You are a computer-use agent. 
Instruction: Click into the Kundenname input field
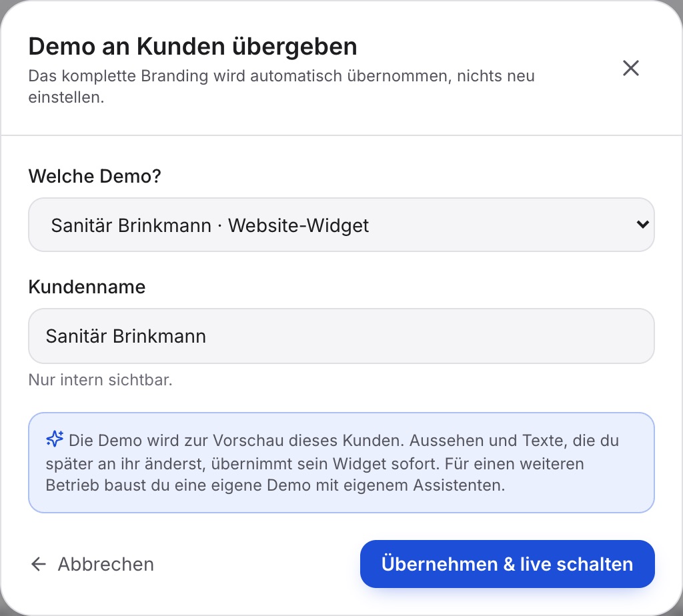[341, 336]
